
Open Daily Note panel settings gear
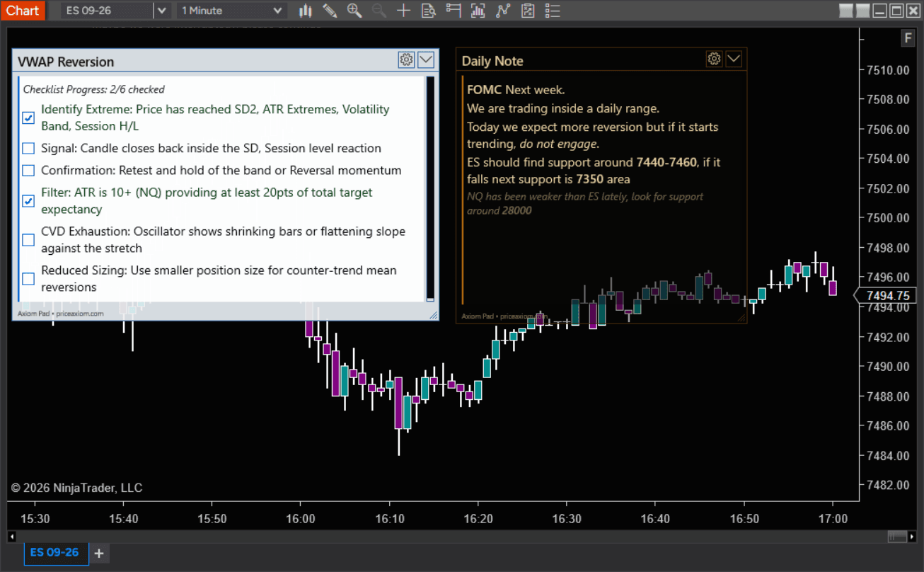714,59
